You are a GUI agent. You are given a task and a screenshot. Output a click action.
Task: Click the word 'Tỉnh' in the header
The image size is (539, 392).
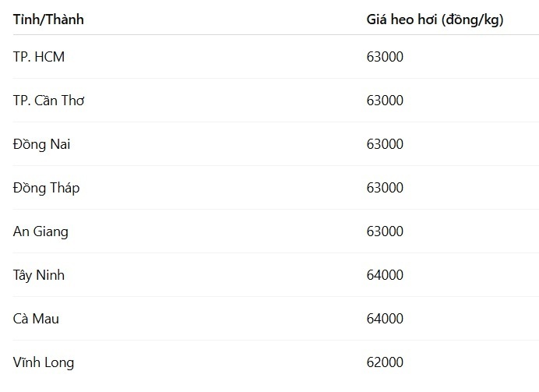[27, 19]
